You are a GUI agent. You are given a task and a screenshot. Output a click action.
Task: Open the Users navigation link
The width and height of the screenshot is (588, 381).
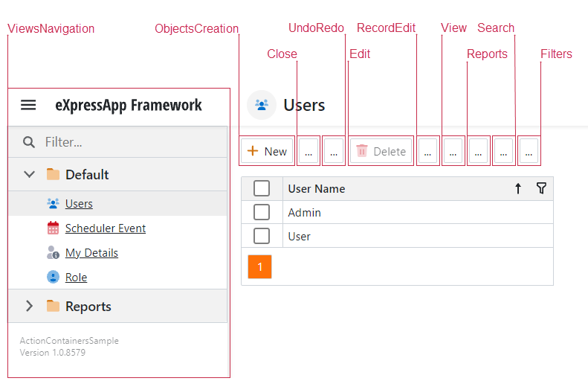(79, 203)
